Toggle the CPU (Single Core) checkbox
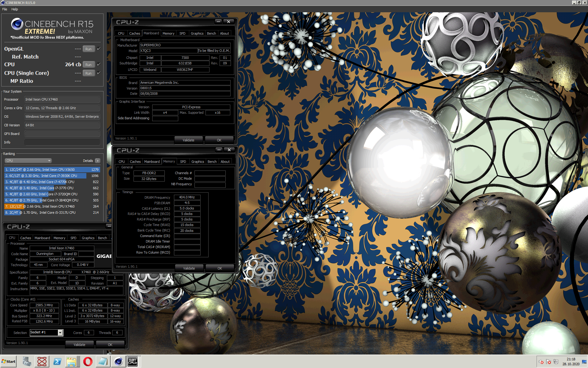 coord(99,73)
